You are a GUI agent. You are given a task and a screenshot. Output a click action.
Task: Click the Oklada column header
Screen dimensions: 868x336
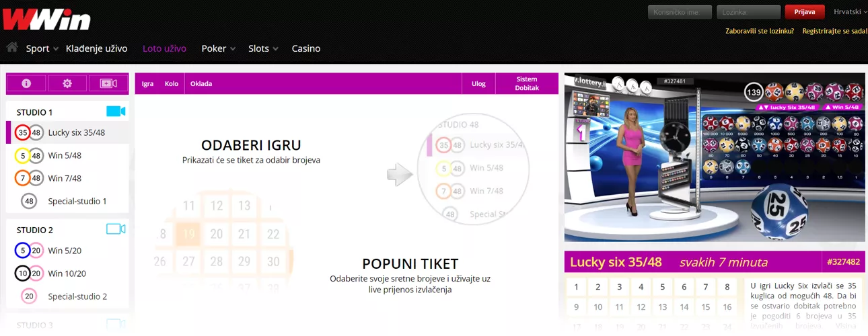point(201,84)
